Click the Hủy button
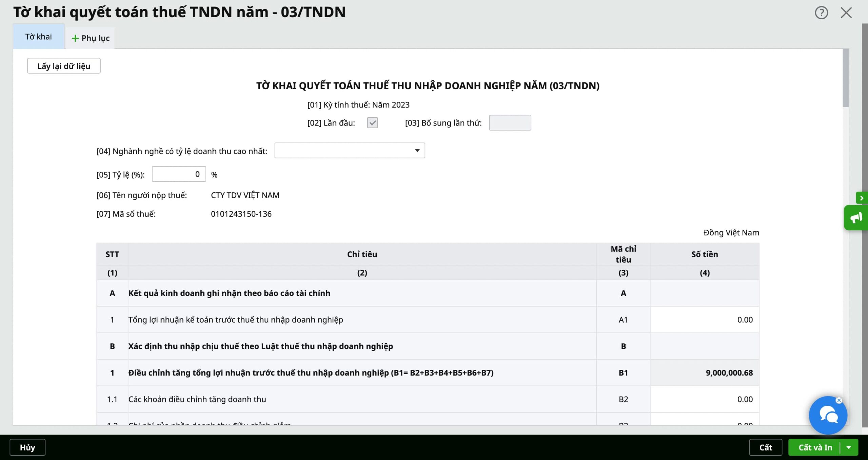 click(x=27, y=447)
